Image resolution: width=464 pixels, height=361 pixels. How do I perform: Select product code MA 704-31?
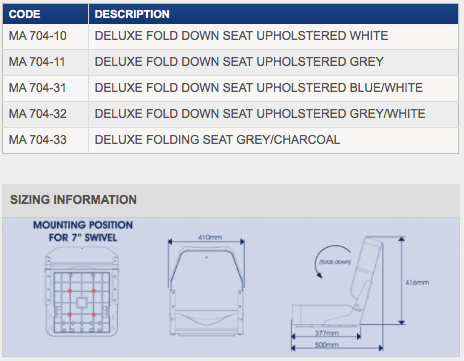38,88
